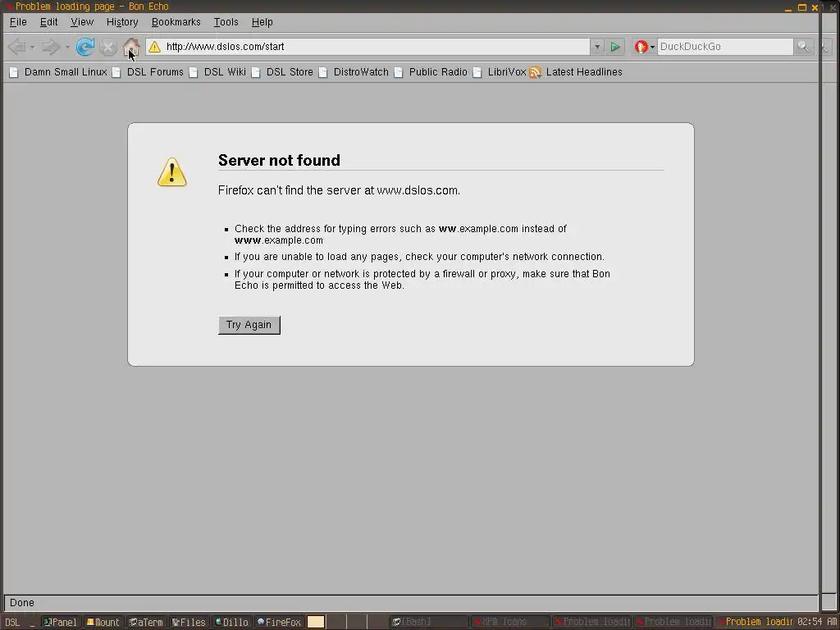Viewport: 840px width, 630px height.
Task: Click the DSL menu in the taskbar
Action: pyautogui.click(x=12, y=622)
